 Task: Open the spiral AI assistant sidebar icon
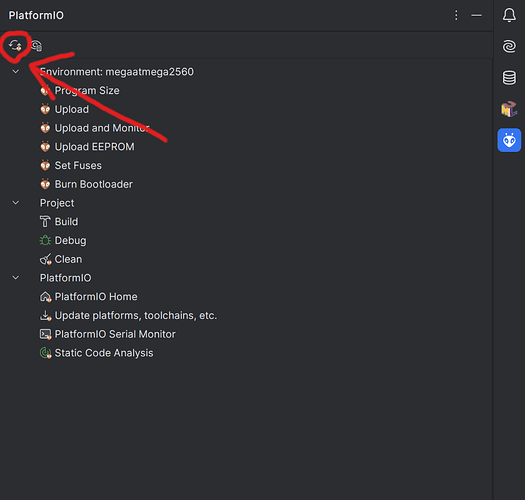509,46
